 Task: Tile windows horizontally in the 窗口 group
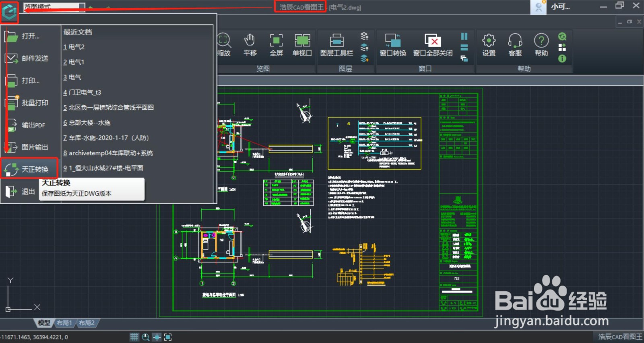click(x=464, y=47)
